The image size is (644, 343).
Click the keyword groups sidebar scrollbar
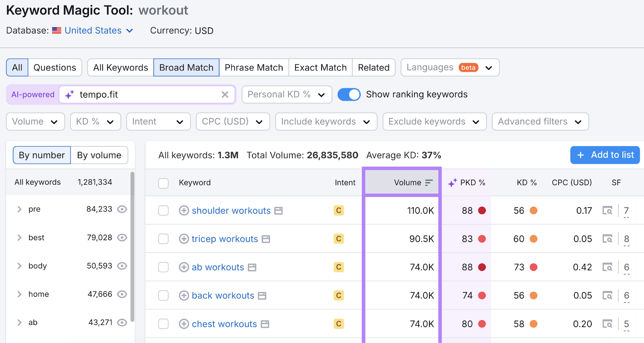pos(132,245)
